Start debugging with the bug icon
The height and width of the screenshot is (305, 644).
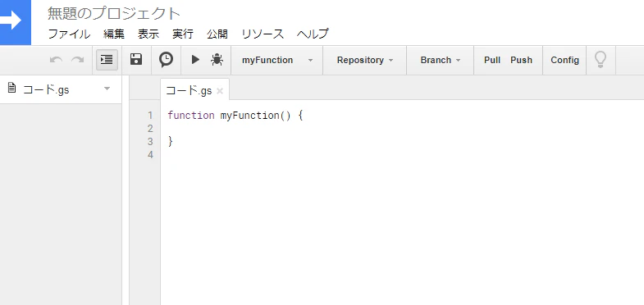tap(217, 60)
